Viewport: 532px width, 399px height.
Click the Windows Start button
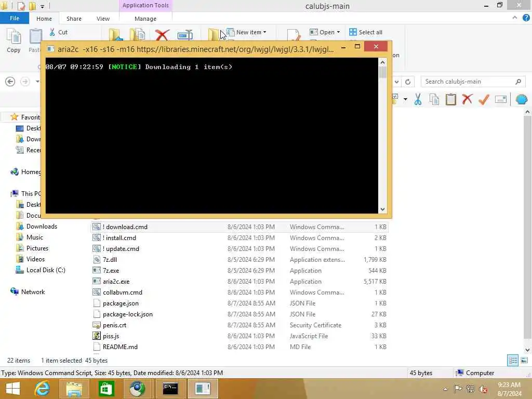[x=13, y=389]
